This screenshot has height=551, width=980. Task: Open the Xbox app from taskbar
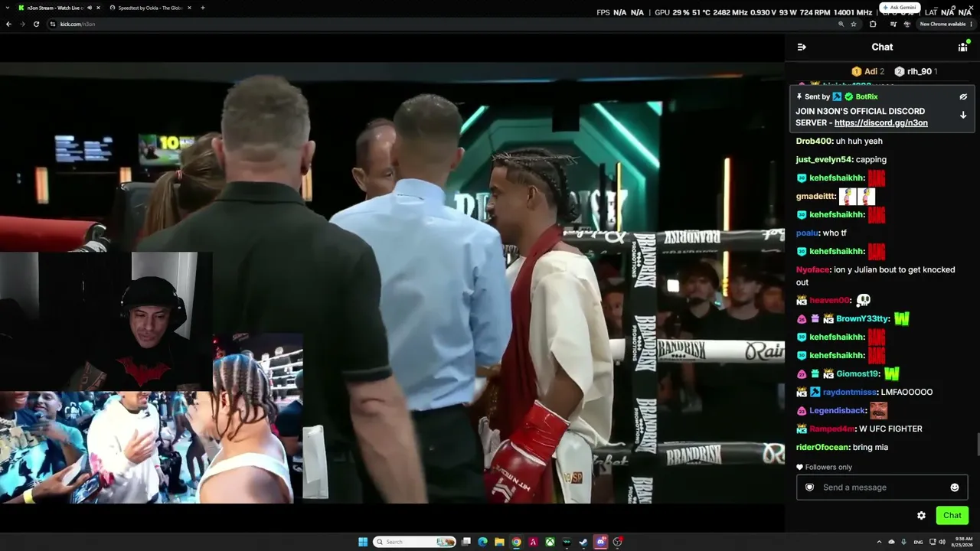(x=550, y=542)
